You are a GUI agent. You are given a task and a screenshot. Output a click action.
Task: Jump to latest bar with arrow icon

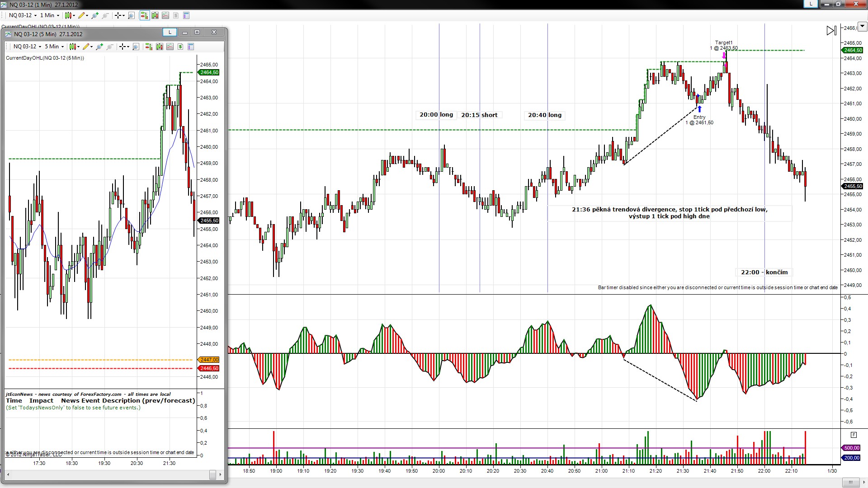[831, 30]
